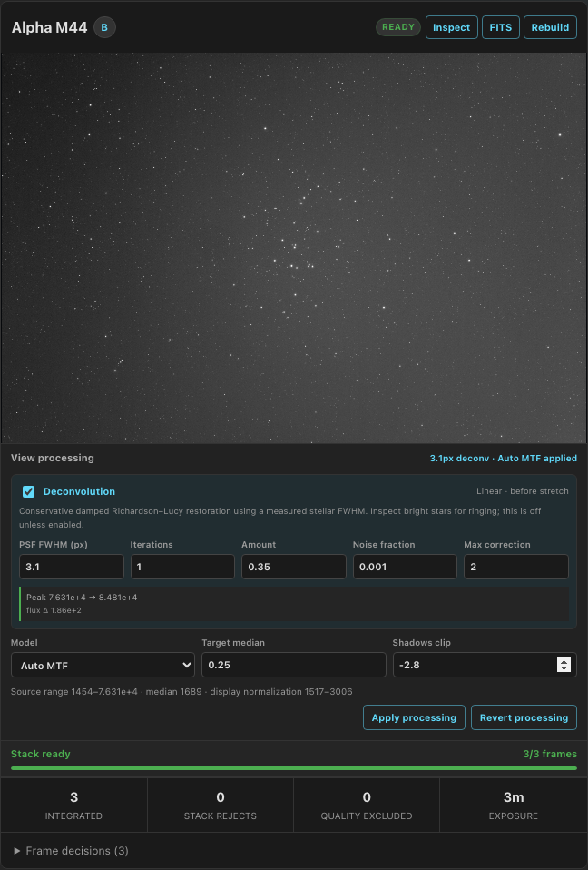Click the READY status badge

point(398,27)
